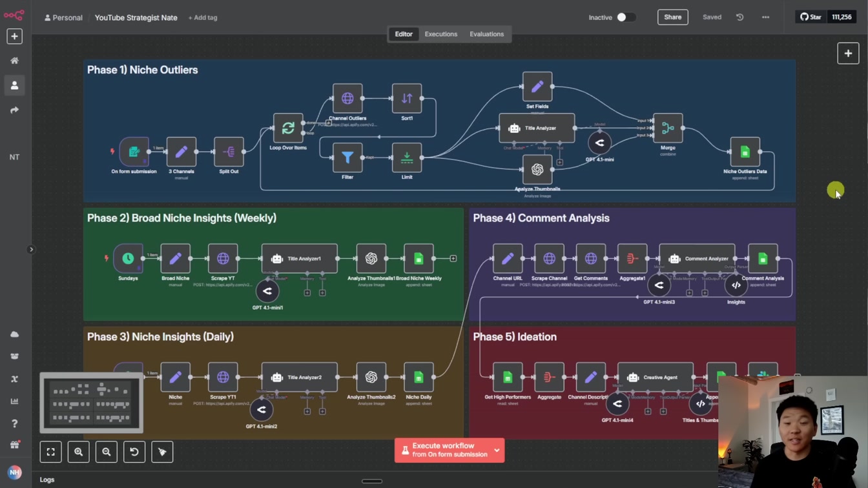Click the Phase 4) Comment Analysis sticky note title
This screenshot has width=868, height=488.
pyautogui.click(x=541, y=218)
